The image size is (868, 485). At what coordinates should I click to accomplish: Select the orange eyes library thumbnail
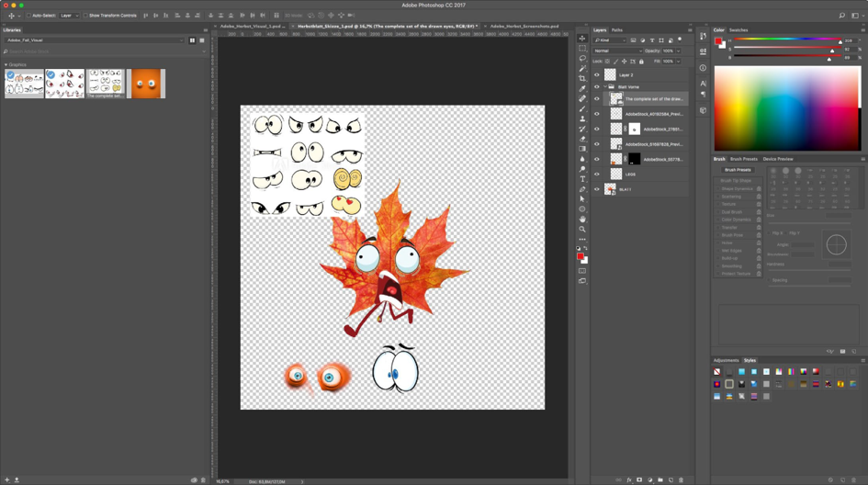tap(145, 84)
